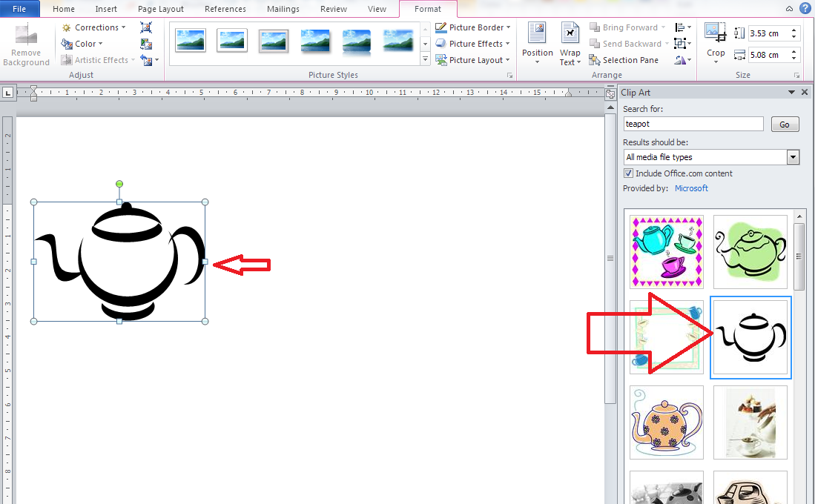Viewport: 815px width, 504px height.
Task: Open the Results should be dropdown
Action: tap(793, 157)
